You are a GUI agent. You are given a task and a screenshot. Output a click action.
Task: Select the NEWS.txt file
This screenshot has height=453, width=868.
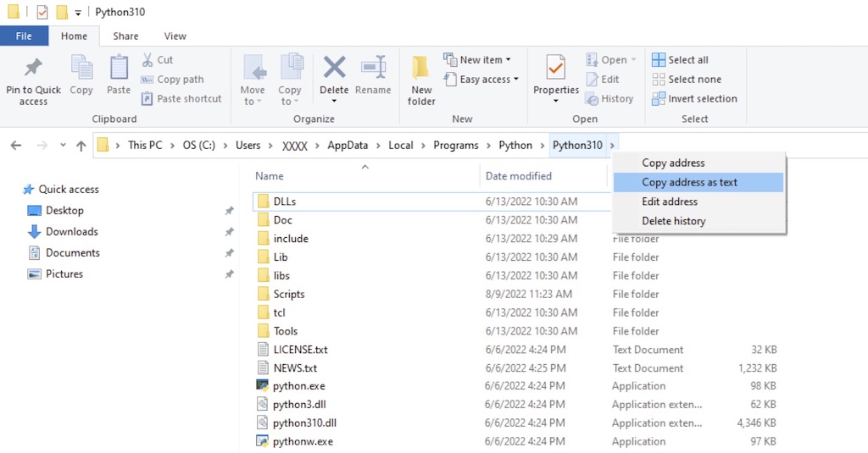295,367
